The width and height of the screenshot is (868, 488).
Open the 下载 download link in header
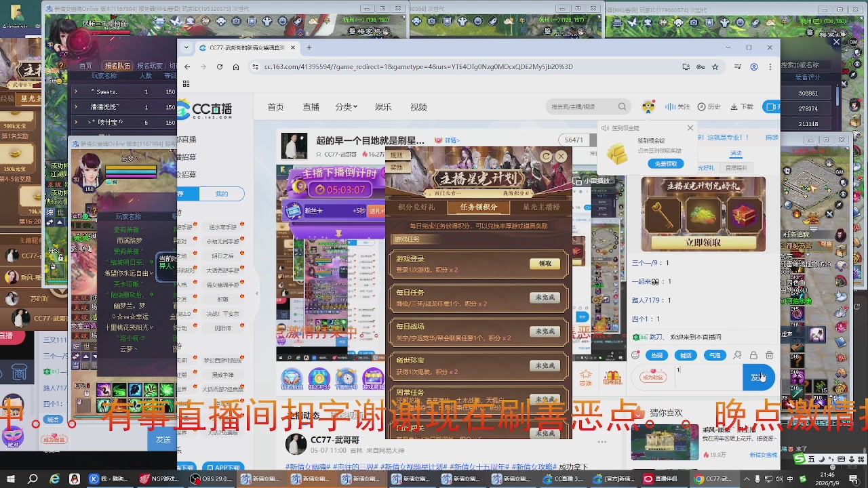741,106
